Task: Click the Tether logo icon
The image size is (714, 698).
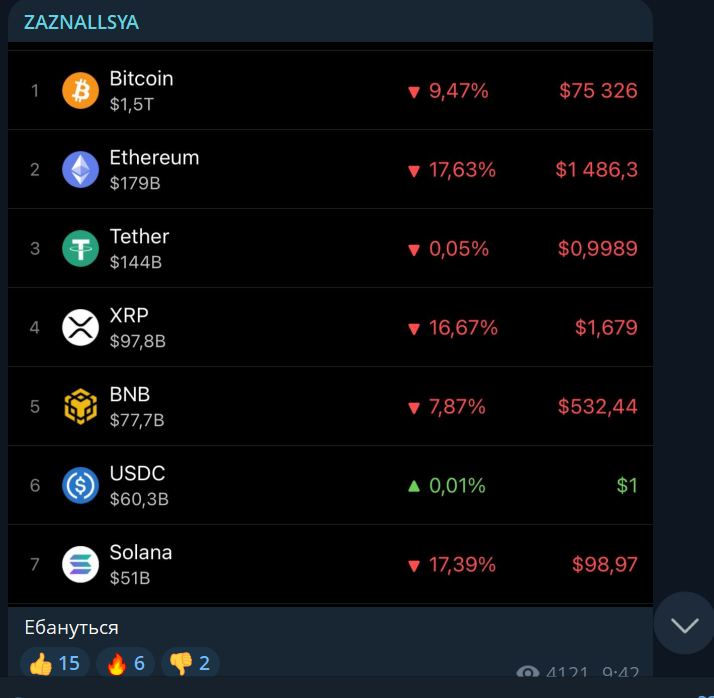Action: [81, 248]
